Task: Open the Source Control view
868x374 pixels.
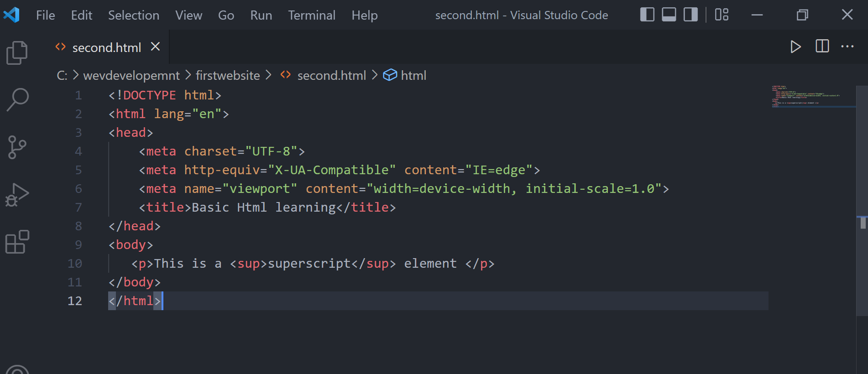Action: coord(17,147)
